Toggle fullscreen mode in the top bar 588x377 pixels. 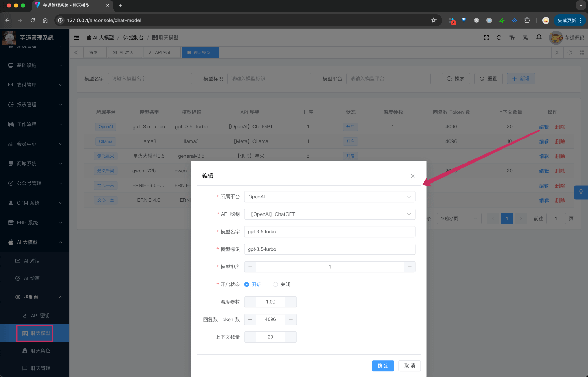pyautogui.click(x=486, y=38)
